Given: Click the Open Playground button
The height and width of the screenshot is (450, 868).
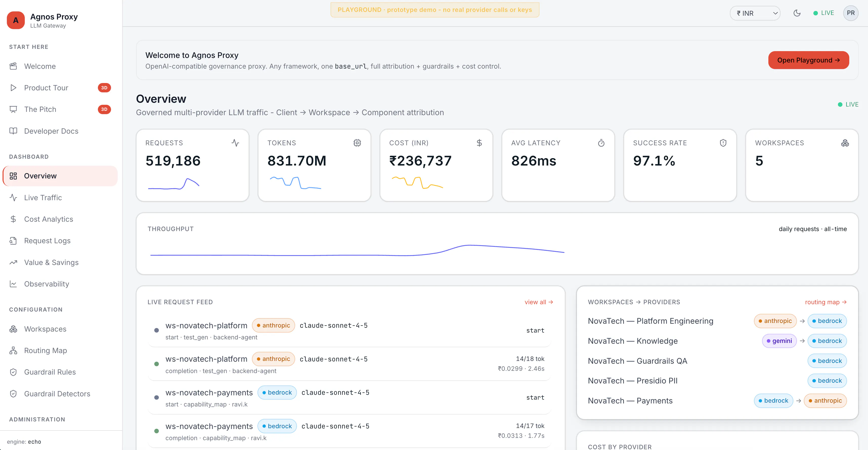Looking at the screenshot, I should point(808,60).
